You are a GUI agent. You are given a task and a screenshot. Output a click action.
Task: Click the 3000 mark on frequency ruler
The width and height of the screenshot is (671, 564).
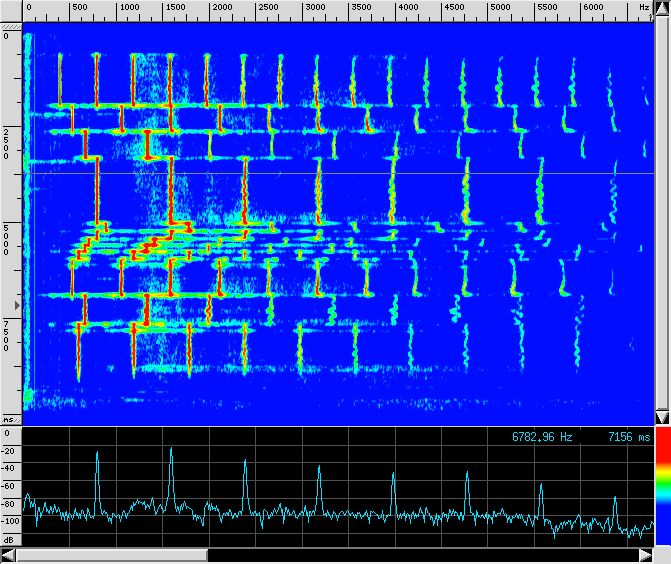pos(315,8)
